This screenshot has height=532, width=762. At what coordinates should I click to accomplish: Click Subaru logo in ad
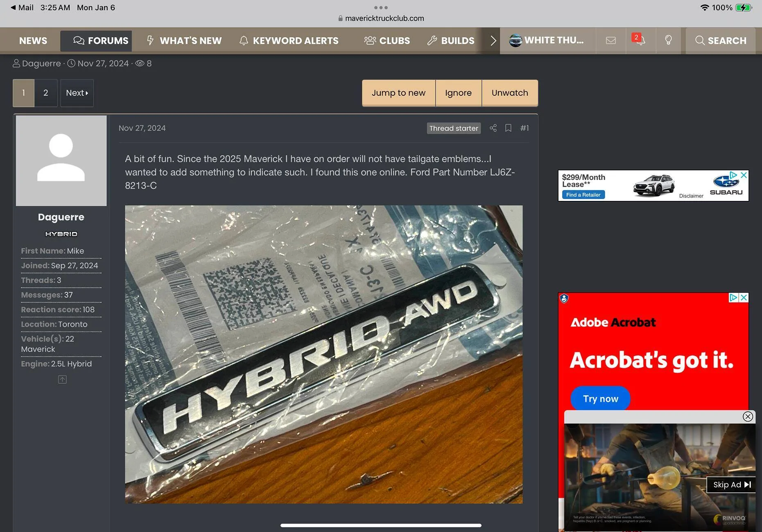726,185
